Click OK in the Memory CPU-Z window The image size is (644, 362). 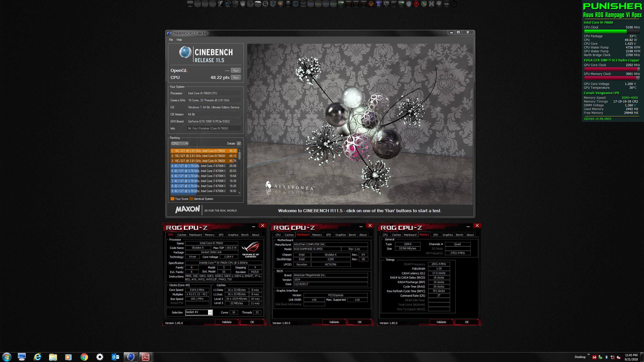click(467, 322)
